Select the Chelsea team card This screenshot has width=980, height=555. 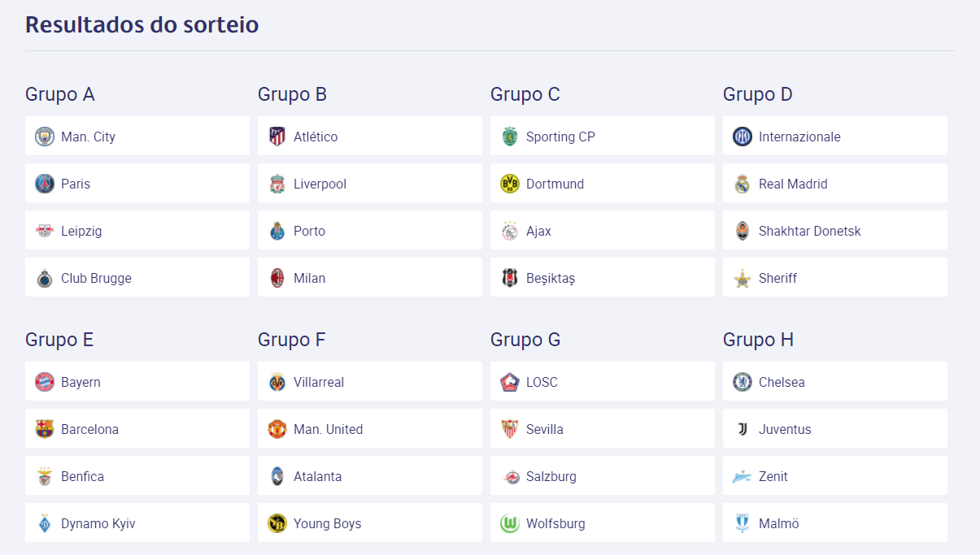(x=834, y=382)
